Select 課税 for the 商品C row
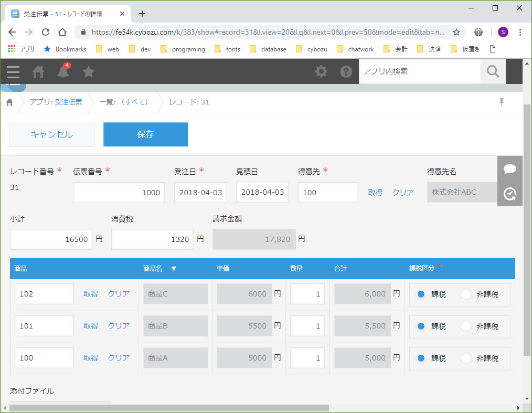The width and height of the screenshot is (532, 413). (x=421, y=294)
